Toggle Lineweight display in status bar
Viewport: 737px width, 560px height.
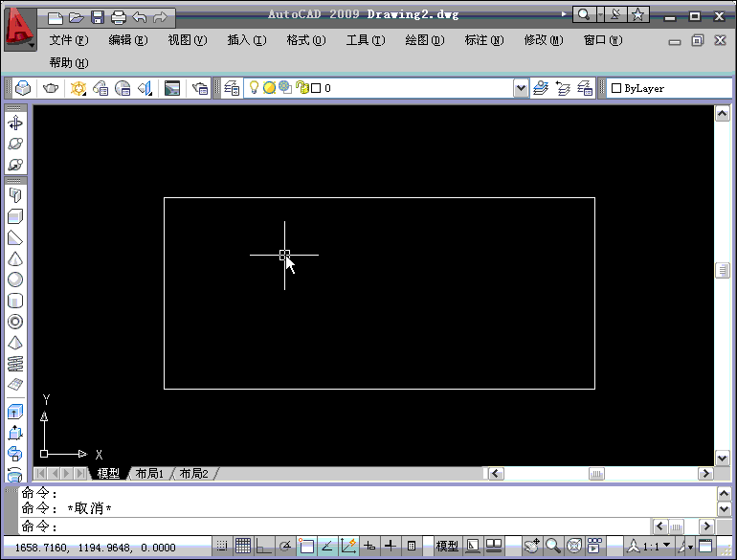[391, 546]
